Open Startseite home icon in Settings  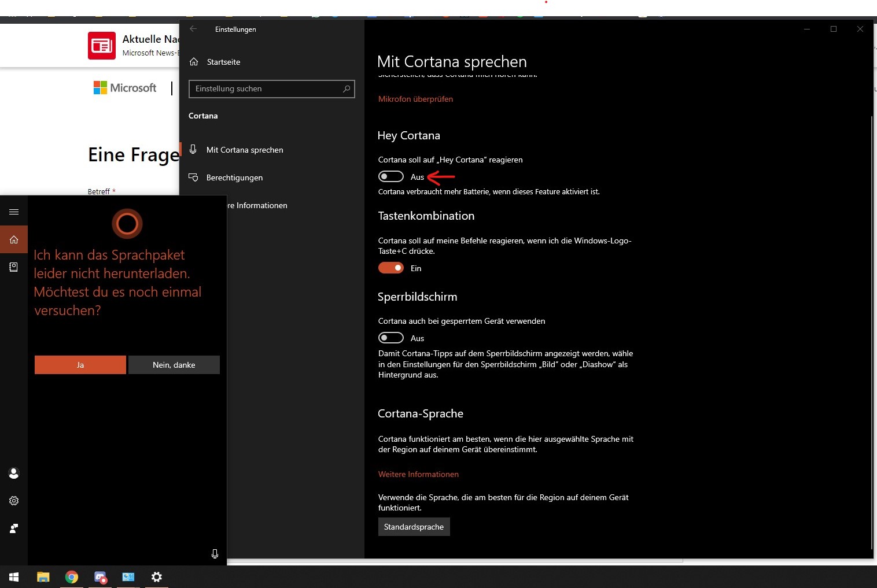[x=194, y=62]
